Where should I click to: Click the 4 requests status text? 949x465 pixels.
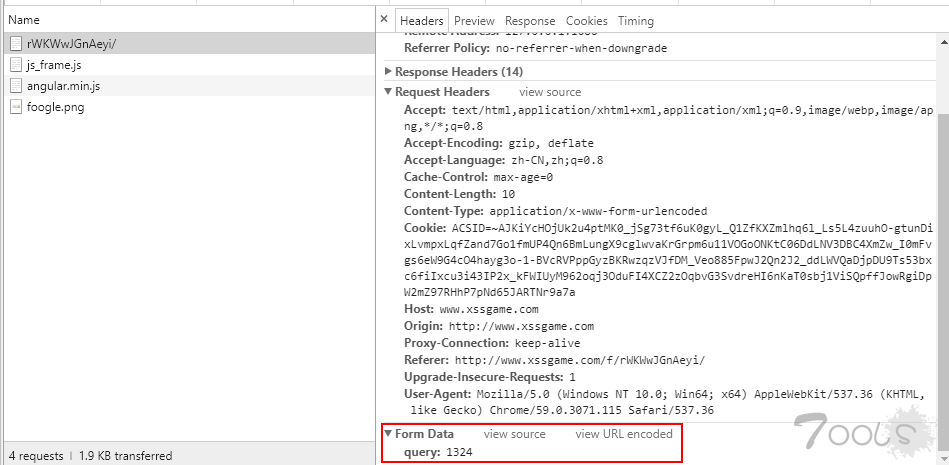[x=36, y=455]
